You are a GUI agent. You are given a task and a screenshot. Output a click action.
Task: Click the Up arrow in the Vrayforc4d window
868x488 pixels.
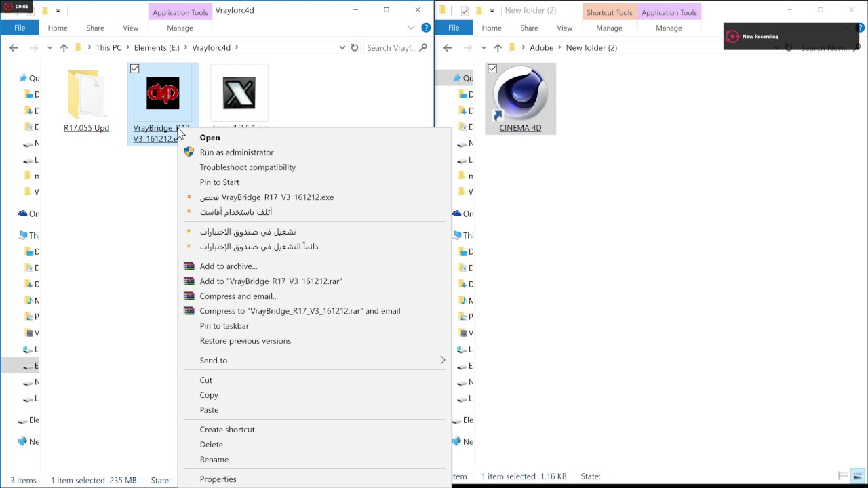[x=64, y=47]
